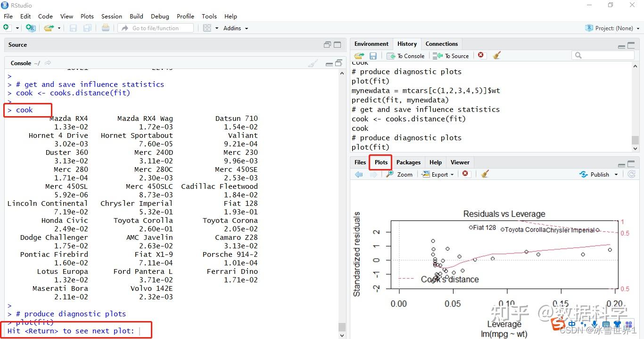Create a new R project icon
Screen dimensions: 644x339
(x=31, y=28)
